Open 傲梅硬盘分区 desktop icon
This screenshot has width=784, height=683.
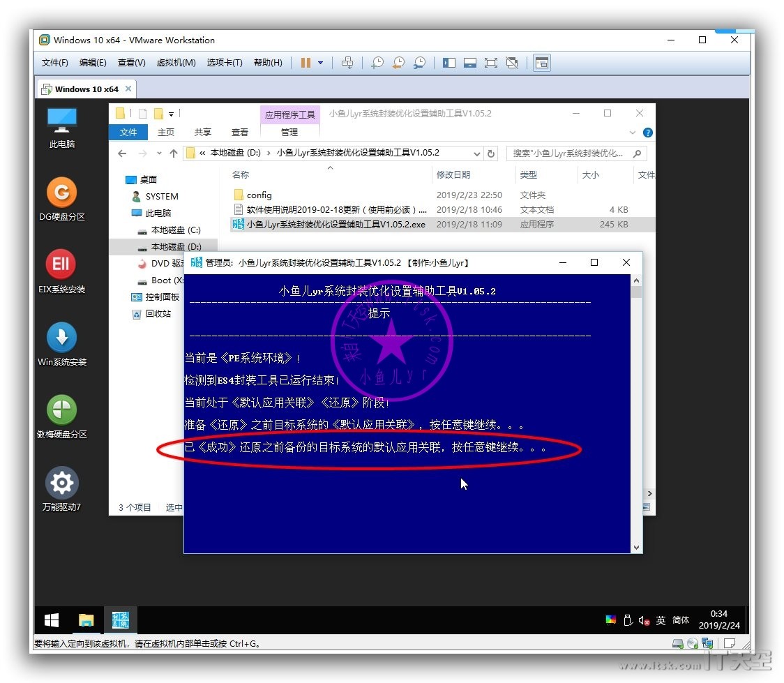pyautogui.click(x=62, y=417)
